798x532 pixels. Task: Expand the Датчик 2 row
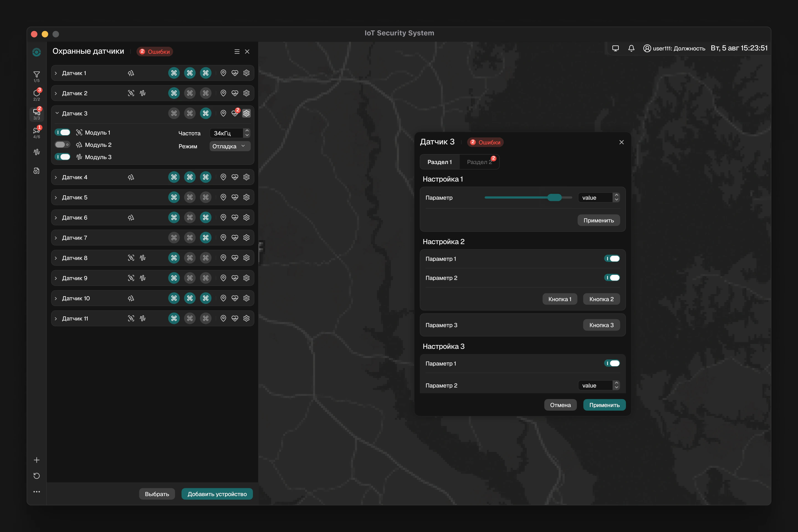(56, 93)
